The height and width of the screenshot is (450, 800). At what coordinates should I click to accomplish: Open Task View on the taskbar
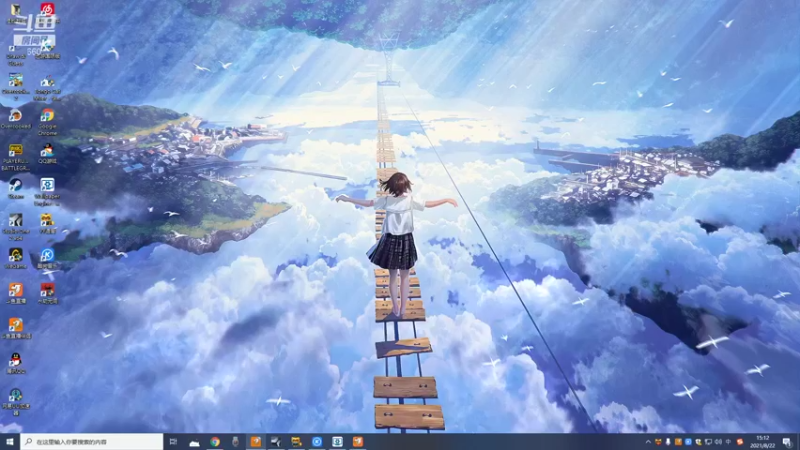pyautogui.click(x=173, y=442)
